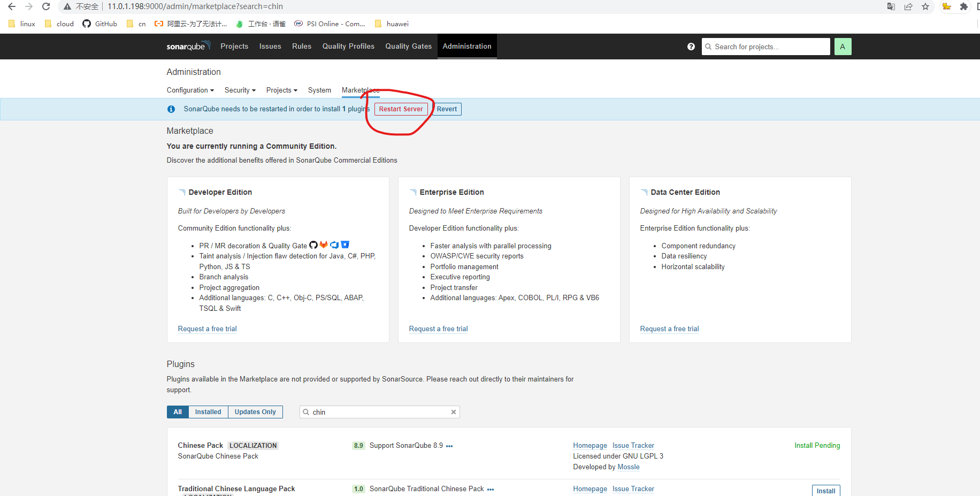Select the Marketplace tab
This screenshot has width=980, height=496.
coord(361,90)
